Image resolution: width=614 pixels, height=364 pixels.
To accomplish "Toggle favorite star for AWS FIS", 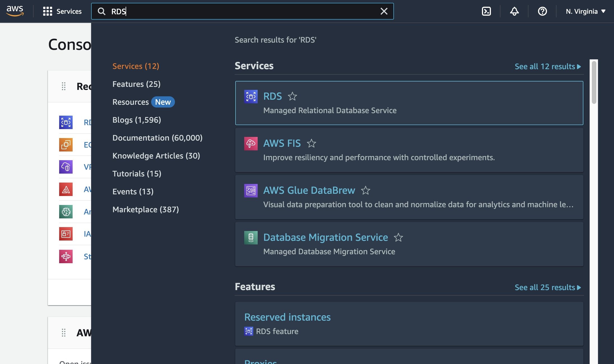I will (x=311, y=143).
